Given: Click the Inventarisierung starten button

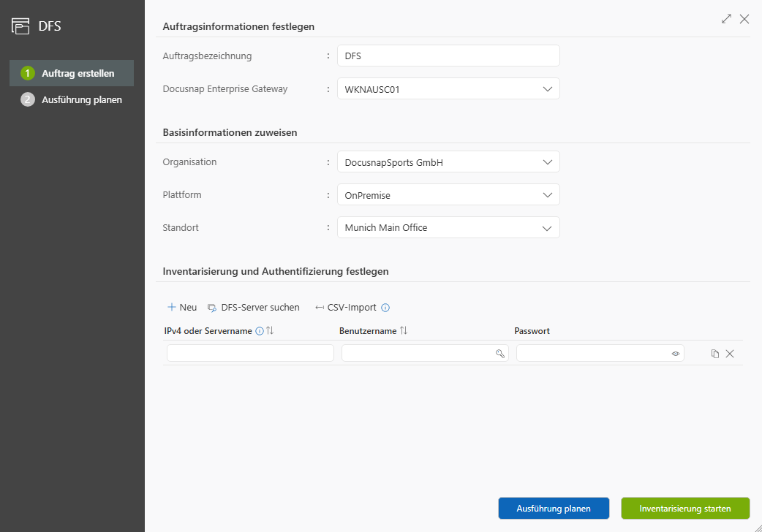Looking at the screenshot, I should point(685,508).
